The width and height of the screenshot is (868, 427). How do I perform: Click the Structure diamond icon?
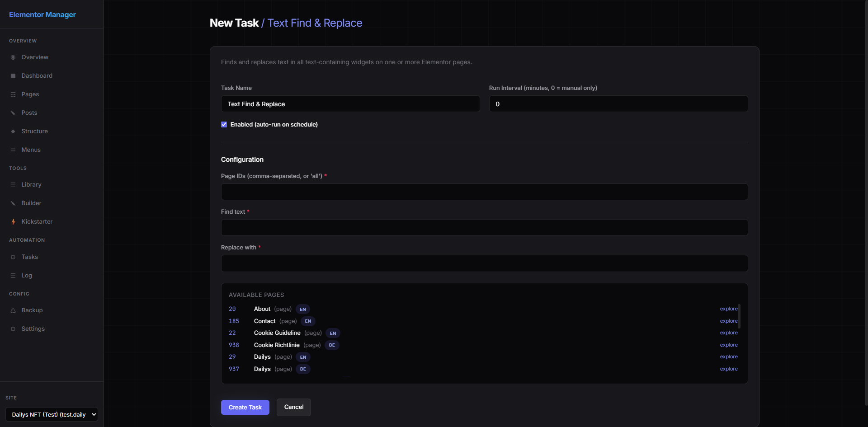coord(13,131)
